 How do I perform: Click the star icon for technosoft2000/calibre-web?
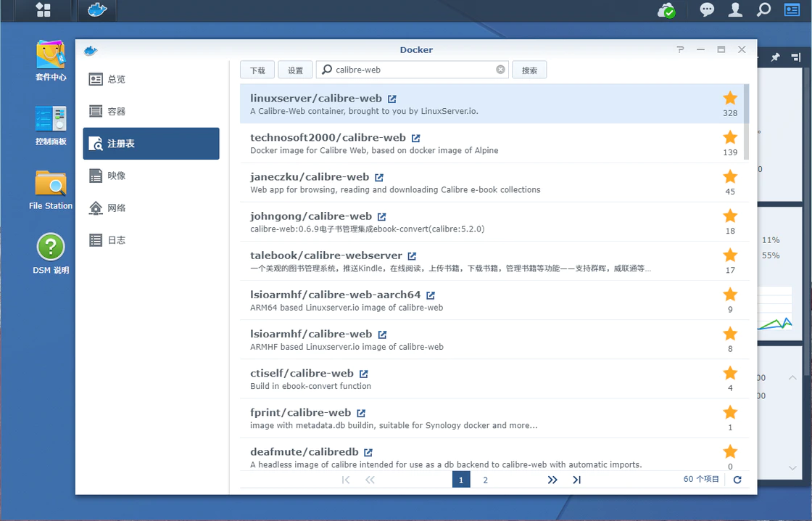[729, 137]
